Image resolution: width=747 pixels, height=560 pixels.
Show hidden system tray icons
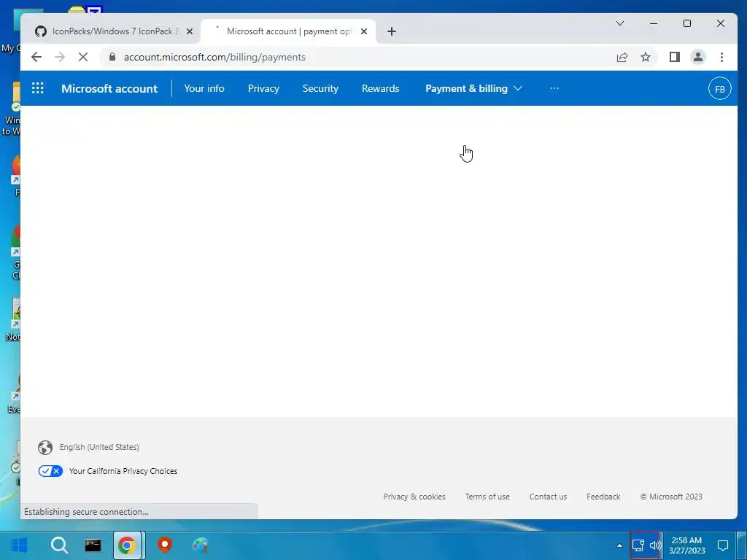tap(619, 545)
